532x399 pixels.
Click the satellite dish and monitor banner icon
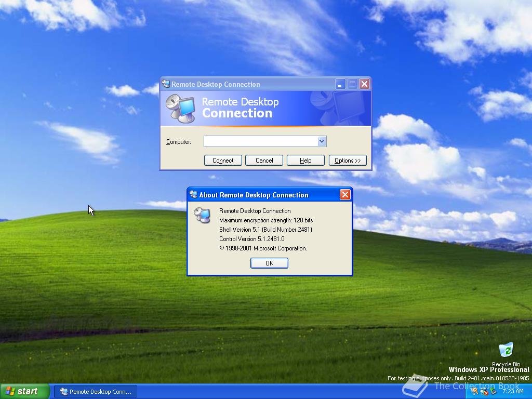(180, 109)
